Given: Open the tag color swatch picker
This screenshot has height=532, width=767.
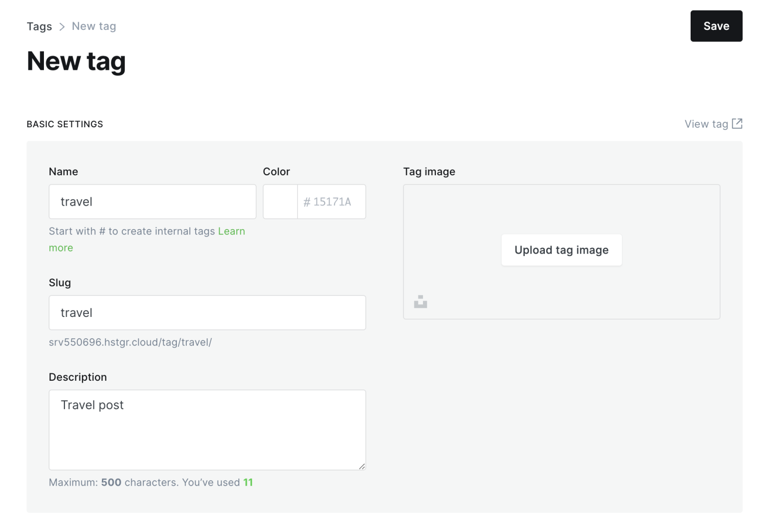Looking at the screenshot, I should click(280, 202).
